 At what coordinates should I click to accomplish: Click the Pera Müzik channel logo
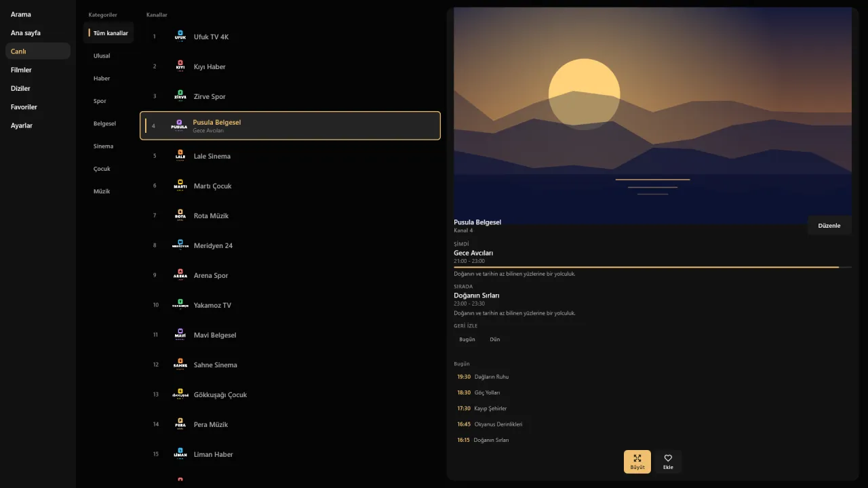click(180, 424)
